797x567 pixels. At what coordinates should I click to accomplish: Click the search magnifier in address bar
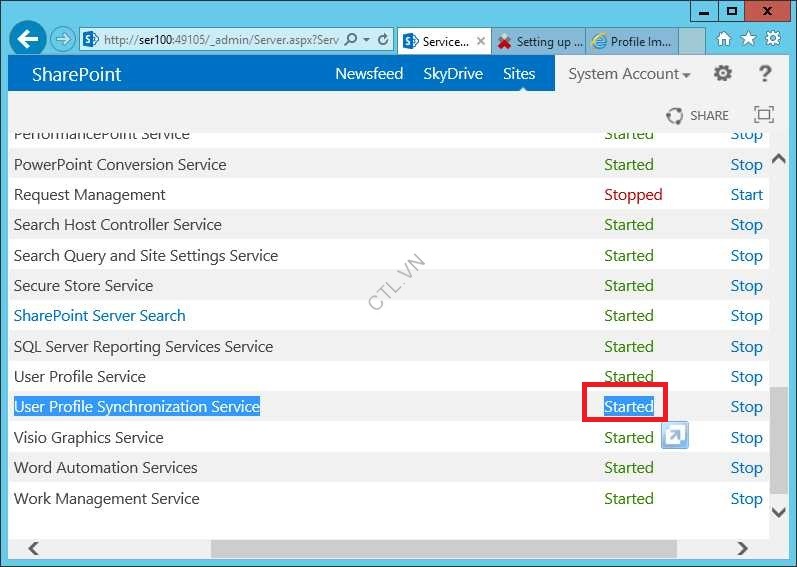(351, 40)
